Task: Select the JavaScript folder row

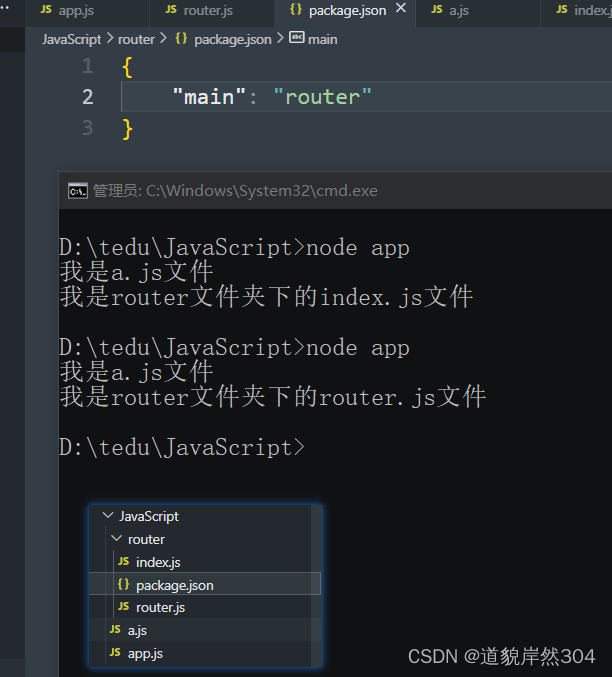Action: [200, 516]
